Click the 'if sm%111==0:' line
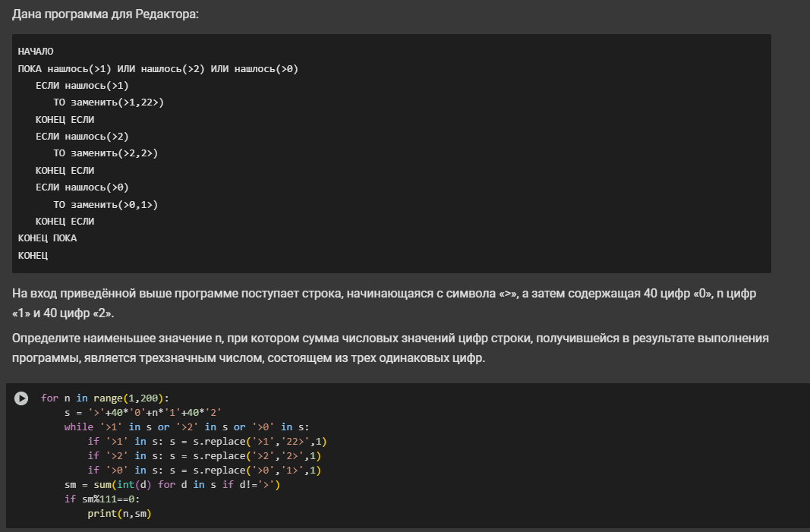Image resolution: width=810 pixels, height=532 pixels. tap(102, 499)
